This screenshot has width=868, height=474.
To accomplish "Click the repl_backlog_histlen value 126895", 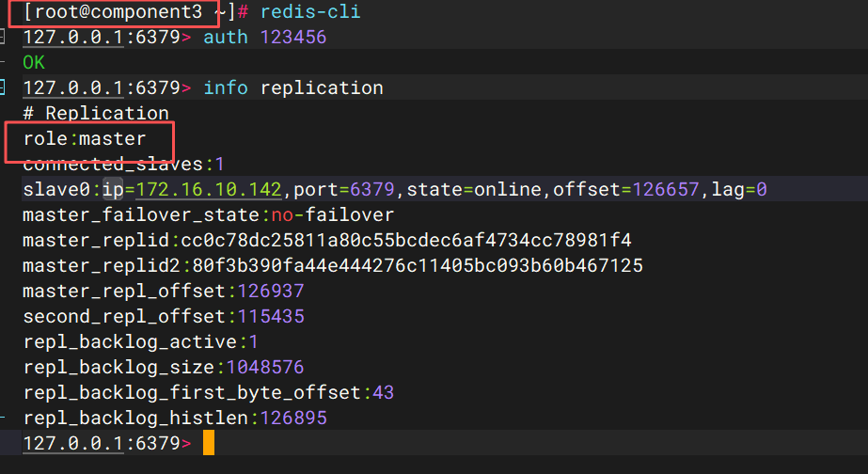I will click(x=288, y=419).
